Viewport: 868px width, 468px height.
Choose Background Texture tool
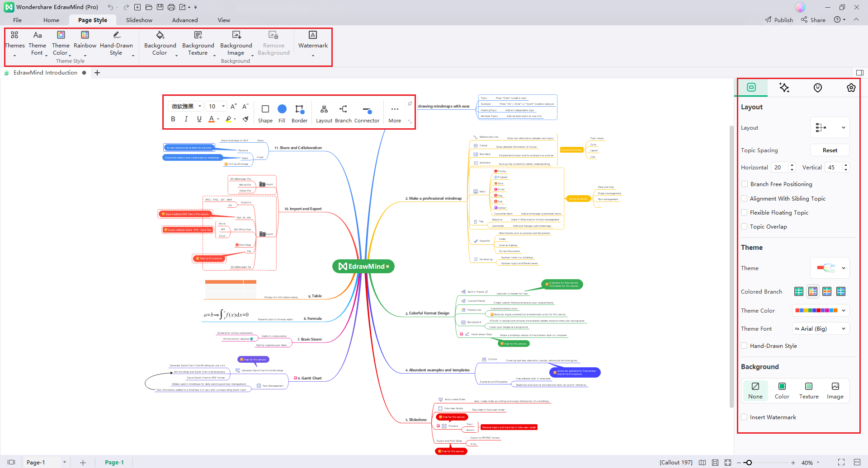(x=198, y=35)
